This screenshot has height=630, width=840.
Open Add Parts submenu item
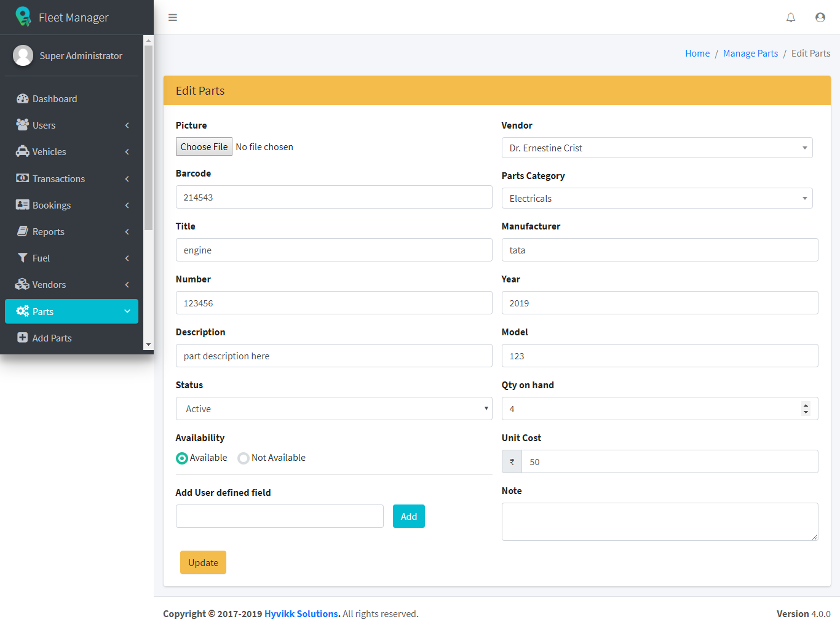coord(71,338)
